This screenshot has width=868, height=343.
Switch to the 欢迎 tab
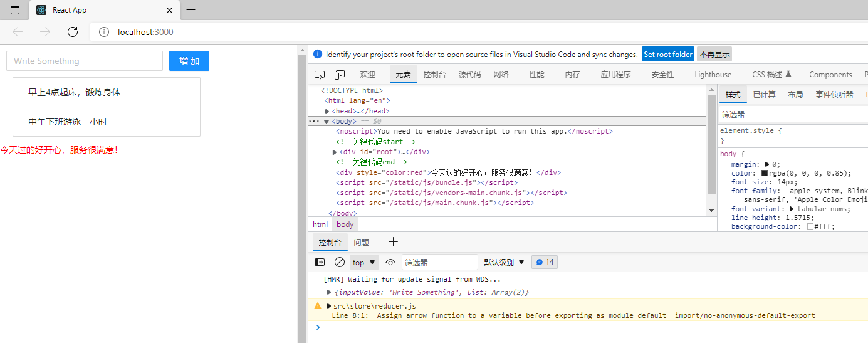pos(367,75)
